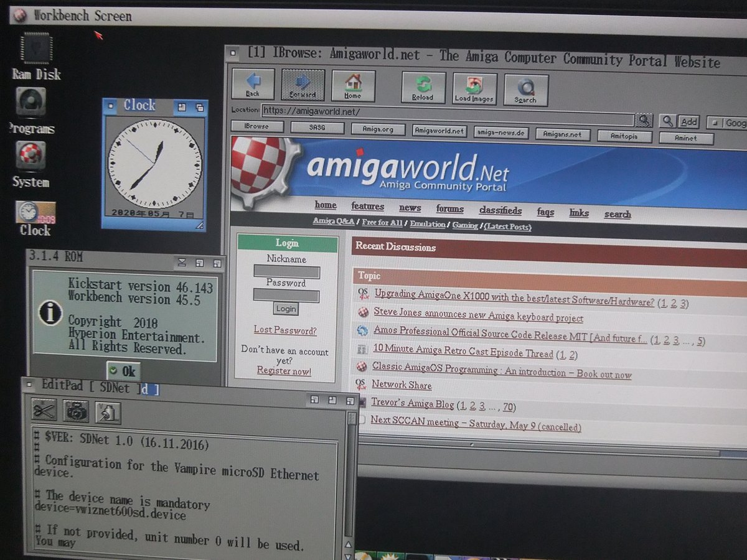The image size is (747, 560).
Task: Open the Amigaworld.net bookmark button
Action: 439,131
